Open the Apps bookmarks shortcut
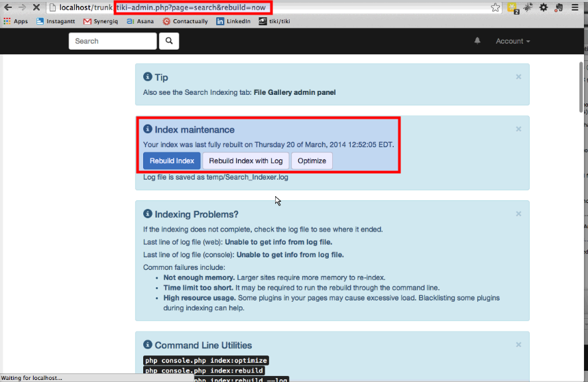This screenshot has height=382, width=588. 16,21
